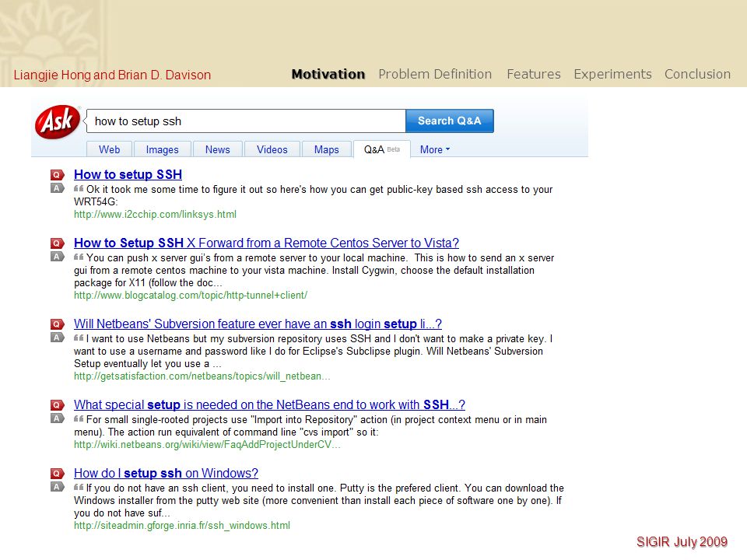The height and width of the screenshot is (560, 747).
Task: Click the Q icon beside 'What special setup' result
Action: pyautogui.click(x=57, y=405)
